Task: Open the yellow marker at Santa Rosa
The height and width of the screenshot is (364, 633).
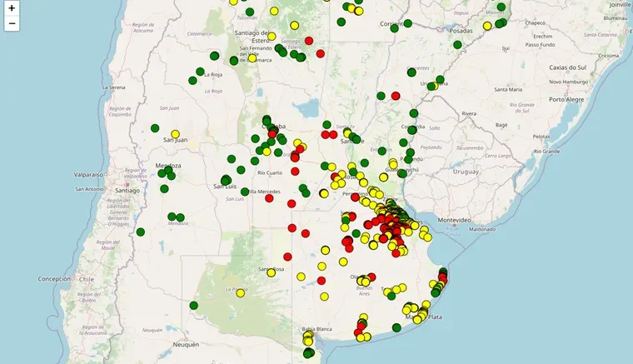Action: pyautogui.click(x=271, y=272)
